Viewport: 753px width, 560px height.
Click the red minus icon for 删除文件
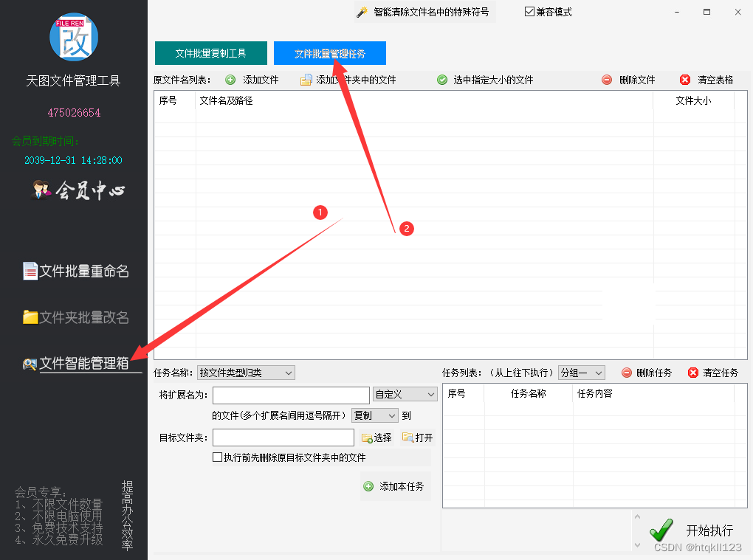click(607, 80)
